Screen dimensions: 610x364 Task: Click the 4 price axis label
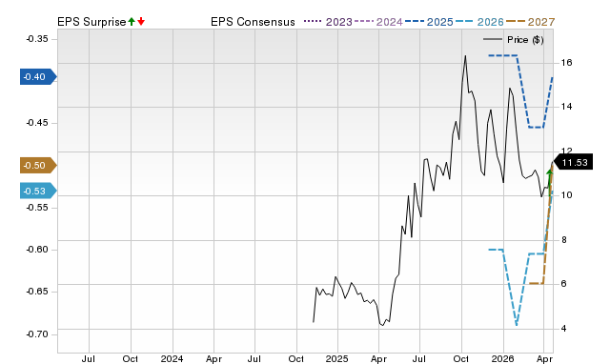click(563, 329)
